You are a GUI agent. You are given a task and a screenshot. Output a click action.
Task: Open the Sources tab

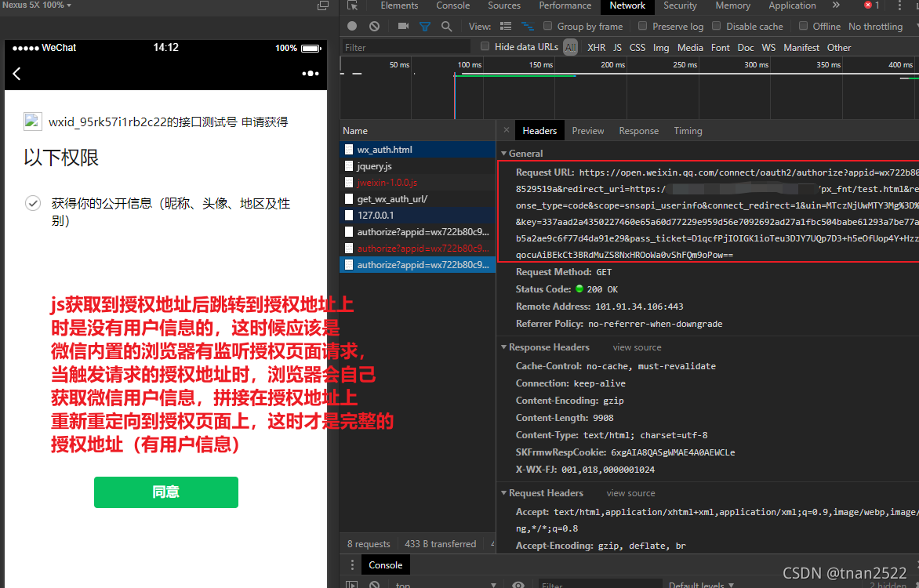504,5
